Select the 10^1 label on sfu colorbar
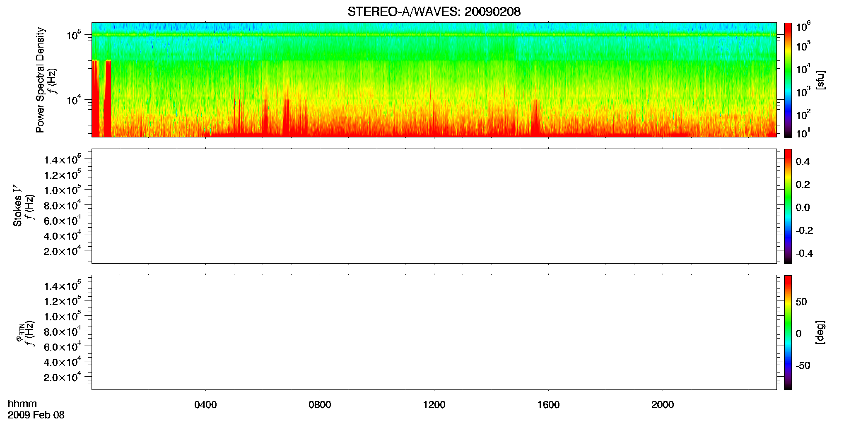 pyautogui.click(x=803, y=133)
